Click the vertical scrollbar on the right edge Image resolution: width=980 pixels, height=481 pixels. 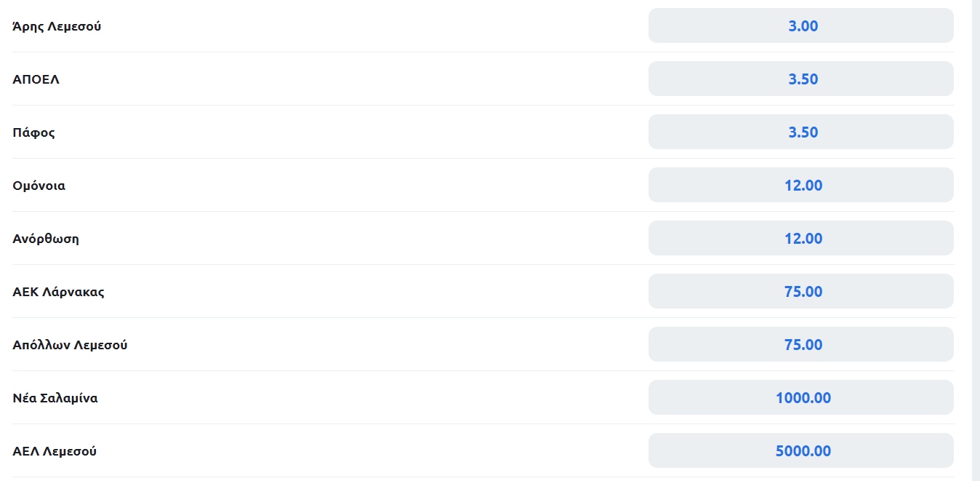[x=976, y=240]
